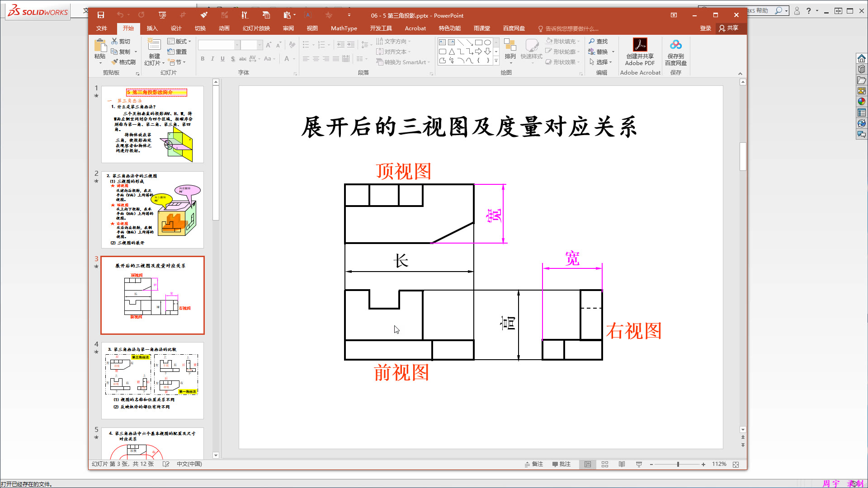This screenshot has width=868, height=488.
Task: Expand the Layout (版式) dropdown
Action: (x=179, y=41)
